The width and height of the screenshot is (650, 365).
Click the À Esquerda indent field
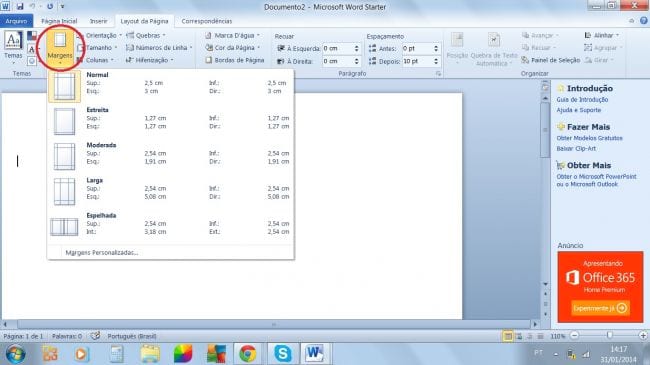[x=341, y=49]
